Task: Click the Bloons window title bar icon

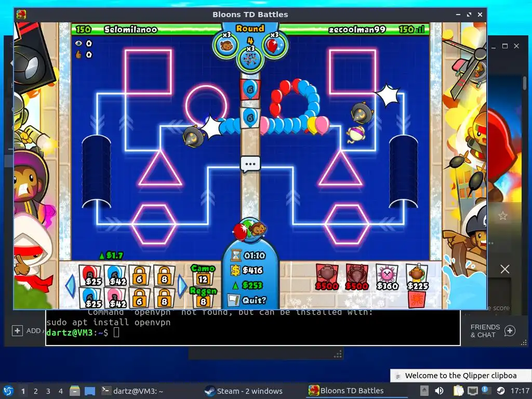Action: (x=21, y=15)
